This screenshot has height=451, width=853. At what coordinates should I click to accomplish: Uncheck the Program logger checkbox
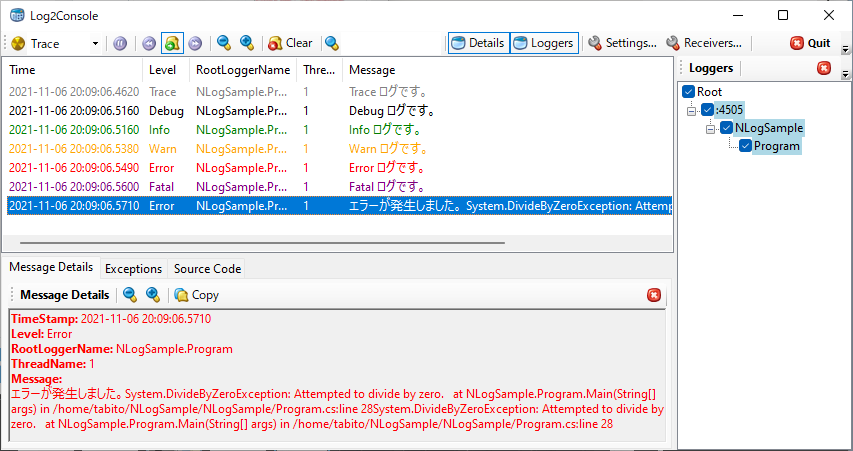point(745,146)
